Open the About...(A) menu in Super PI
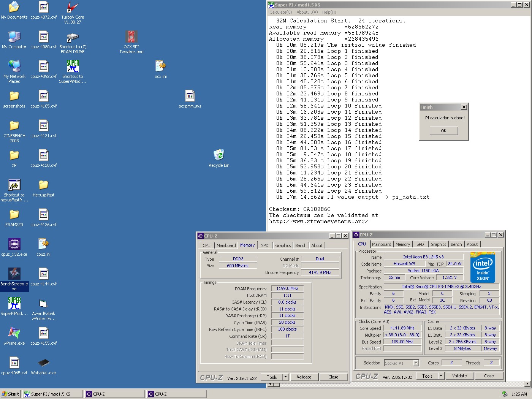Screen dimensions: 532x399 point(307,12)
